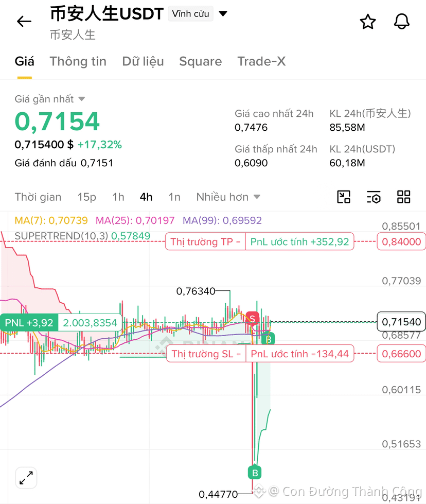Expand the chart to fullscreen
This screenshot has width=426, height=504.
click(x=26, y=478)
